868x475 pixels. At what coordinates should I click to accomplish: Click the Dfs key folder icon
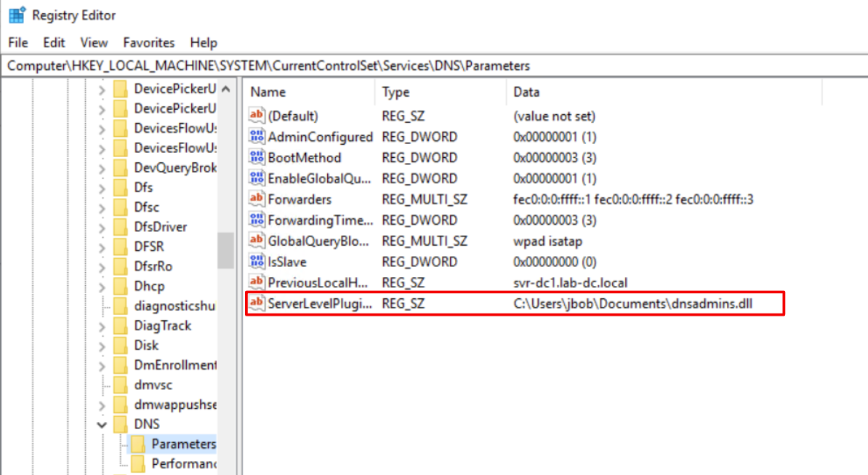pyautogui.click(x=121, y=187)
